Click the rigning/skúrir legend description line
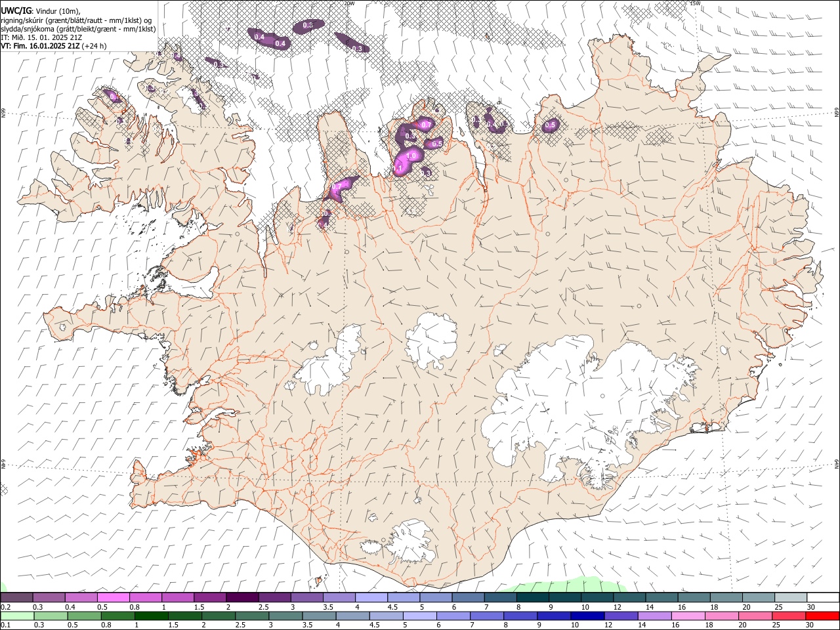 coord(76,20)
